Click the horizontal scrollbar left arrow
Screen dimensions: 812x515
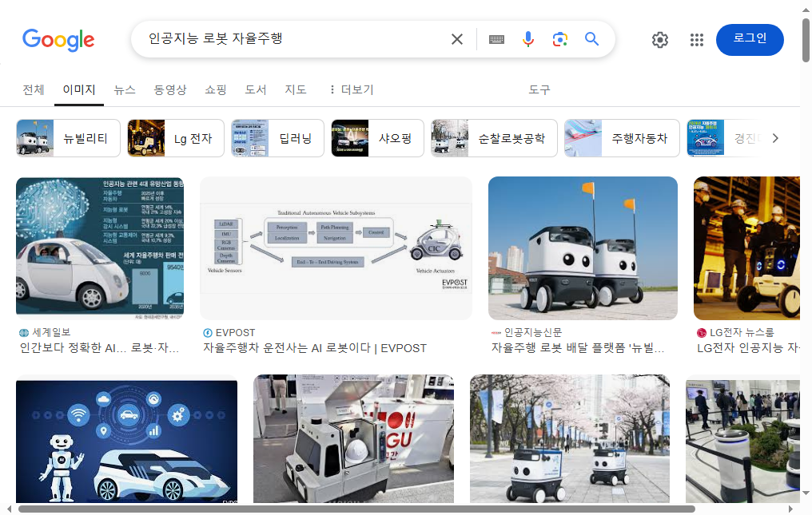pyautogui.click(x=9, y=509)
